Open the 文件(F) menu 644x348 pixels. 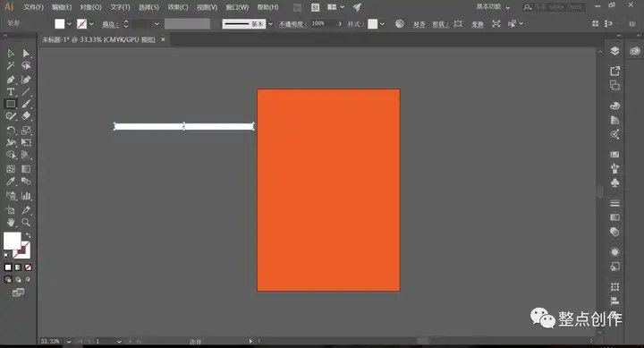pyautogui.click(x=33, y=7)
